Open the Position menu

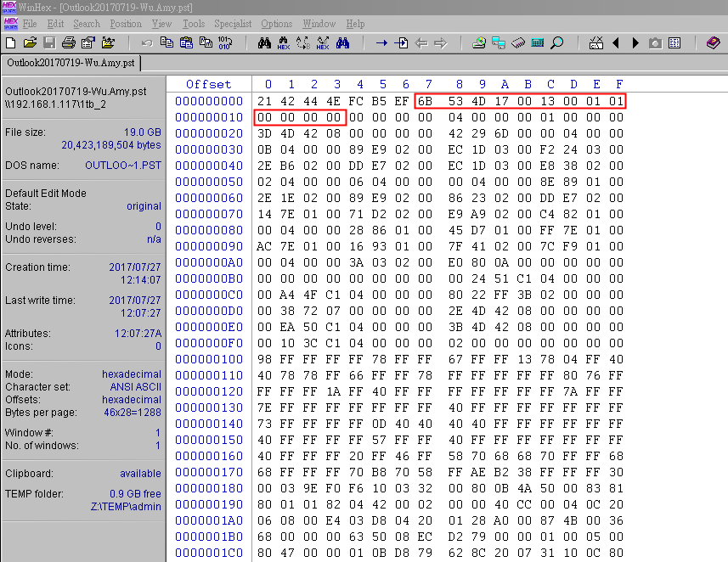coord(126,24)
